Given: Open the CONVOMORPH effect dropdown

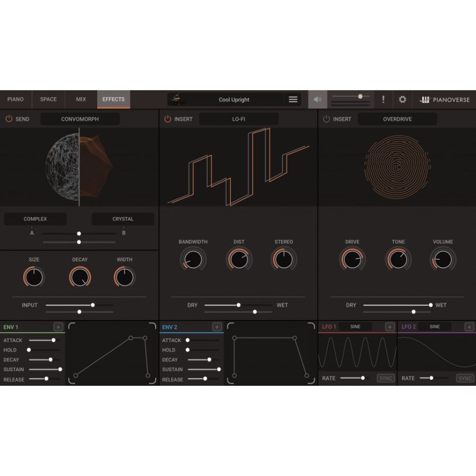Looking at the screenshot, I should (x=80, y=119).
